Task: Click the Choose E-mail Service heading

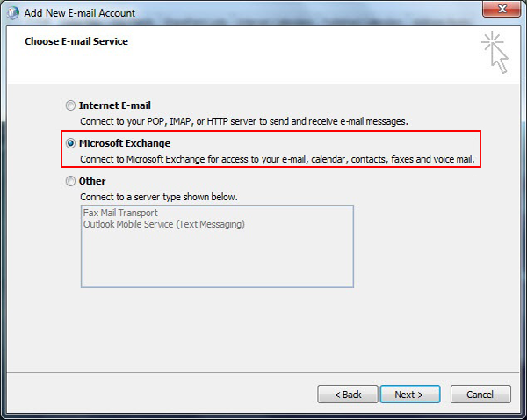Action: click(x=76, y=41)
